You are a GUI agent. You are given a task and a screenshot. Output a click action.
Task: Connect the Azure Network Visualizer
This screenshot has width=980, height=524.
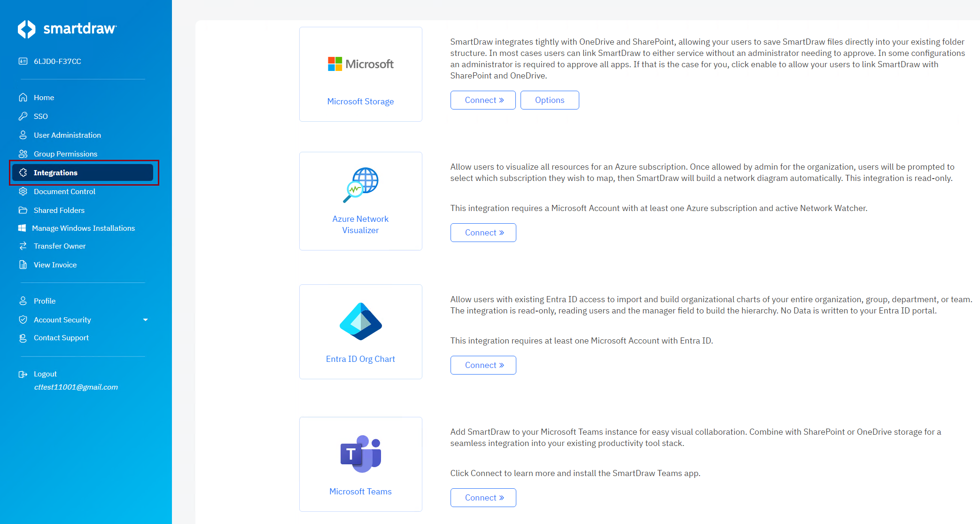[483, 233]
